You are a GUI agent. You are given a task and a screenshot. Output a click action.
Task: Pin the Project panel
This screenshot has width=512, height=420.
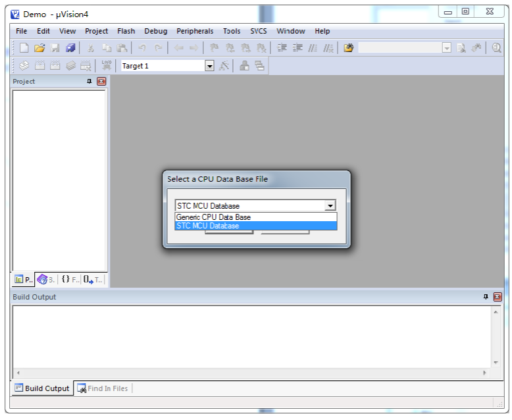[89, 82]
